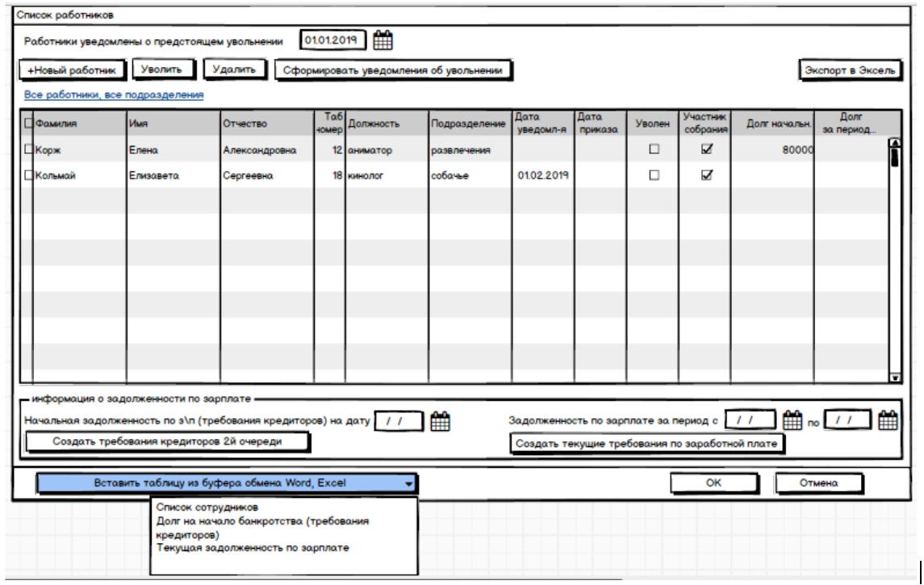
Task: Click the notification date field 01.01.2019
Action: (332, 40)
